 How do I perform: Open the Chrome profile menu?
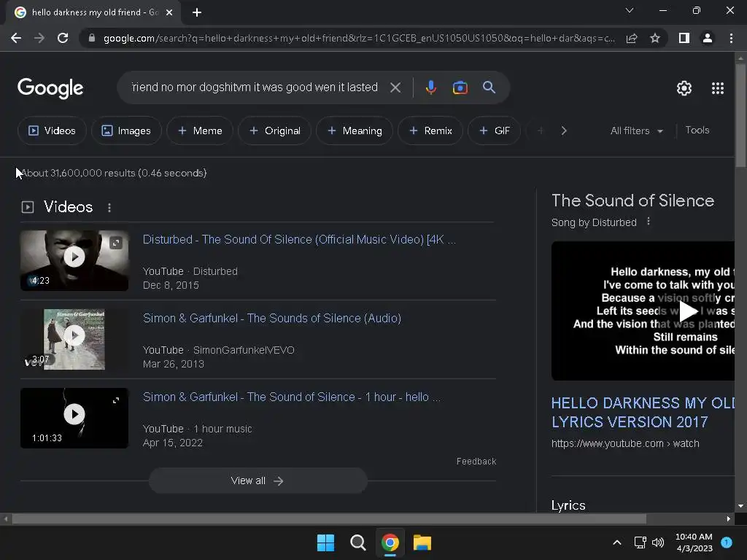[x=708, y=38]
